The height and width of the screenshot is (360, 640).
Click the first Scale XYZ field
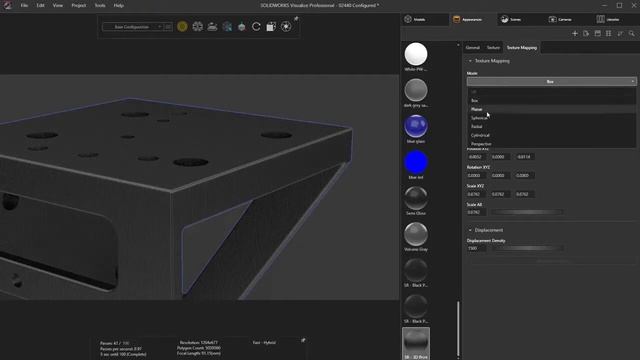point(476,194)
